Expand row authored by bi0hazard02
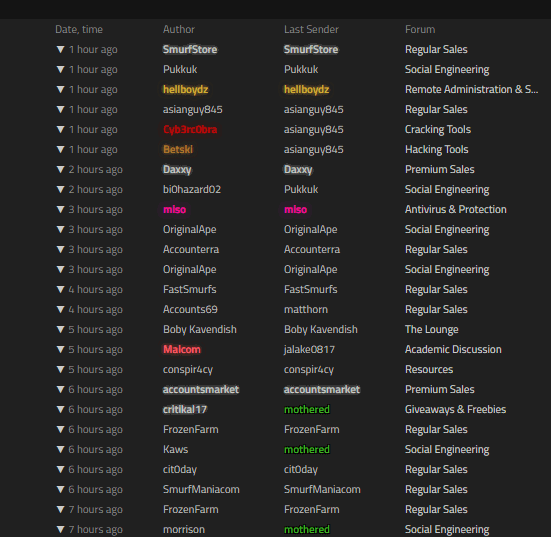This screenshot has width=551, height=537. coord(60,190)
